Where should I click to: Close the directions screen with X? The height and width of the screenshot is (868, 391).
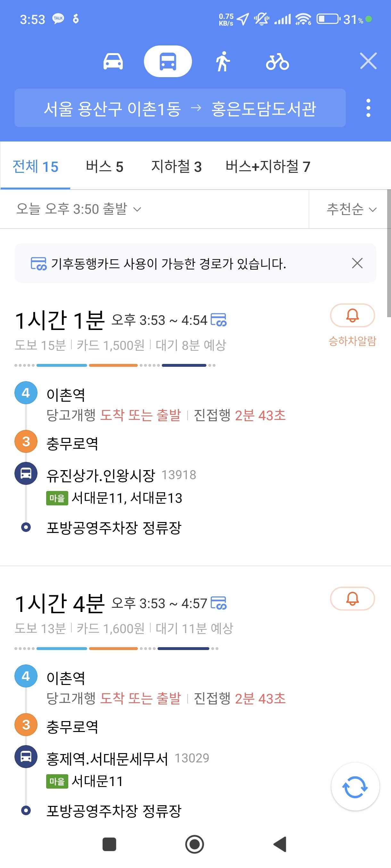368,61
